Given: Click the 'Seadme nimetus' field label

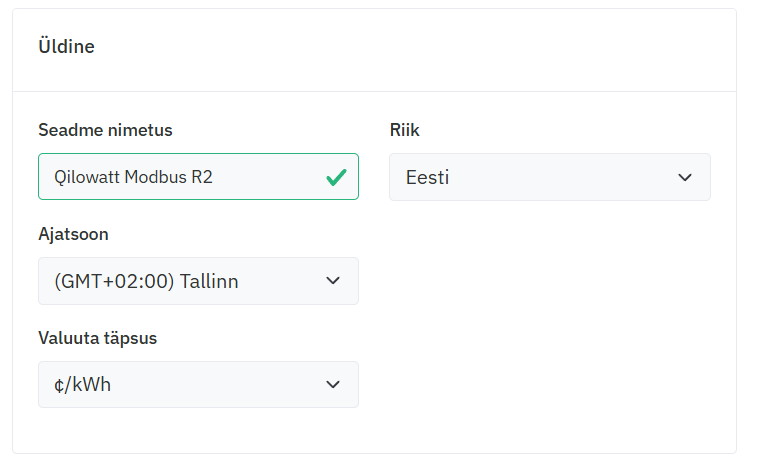Looking at the screenshot, I should pyautogui.click(x=105, y=130).
